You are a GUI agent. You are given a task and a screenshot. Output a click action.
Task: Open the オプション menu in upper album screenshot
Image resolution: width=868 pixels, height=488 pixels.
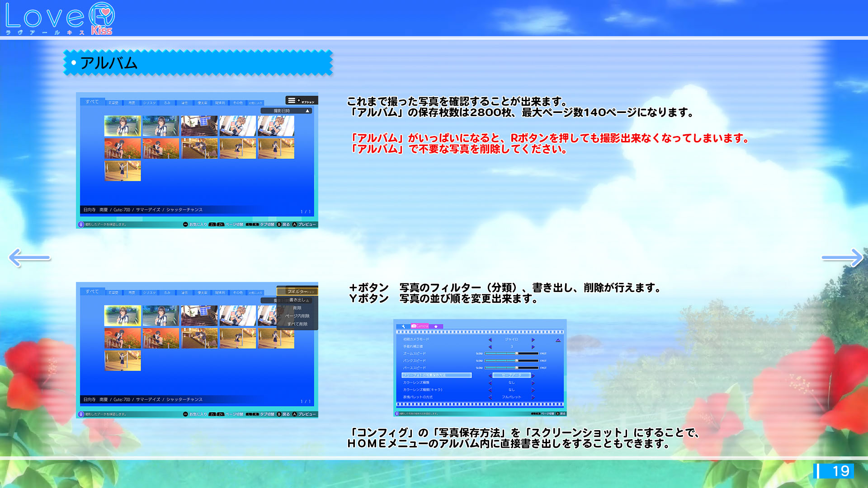click(x=302, y=100)
